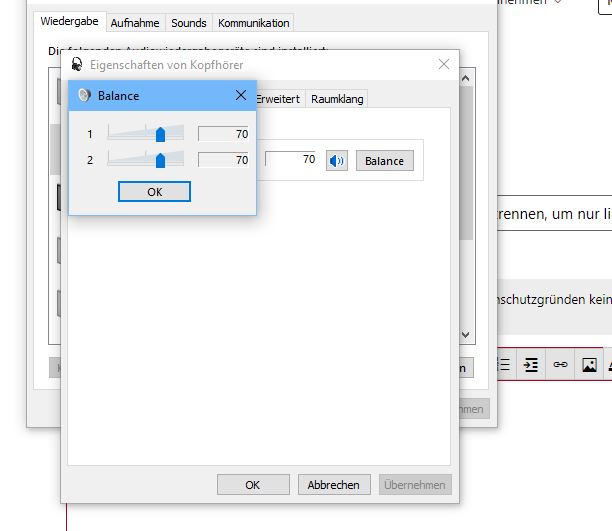Click channel 2 value field showing 70
Screen dimensions: 612x531
coord(223,160)
